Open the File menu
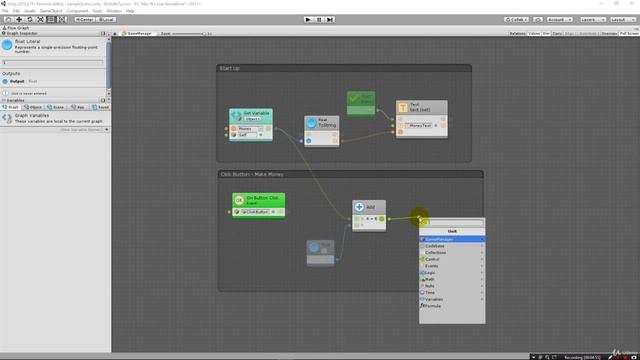640x360 pixels. tap(5, 11)
